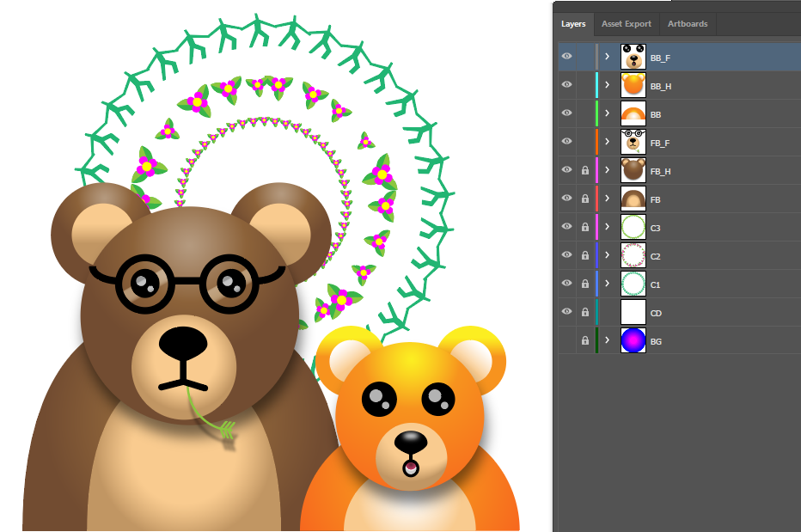Unlock the FB layer
Screen dimensions: 801x532
[x=585, y=199]
